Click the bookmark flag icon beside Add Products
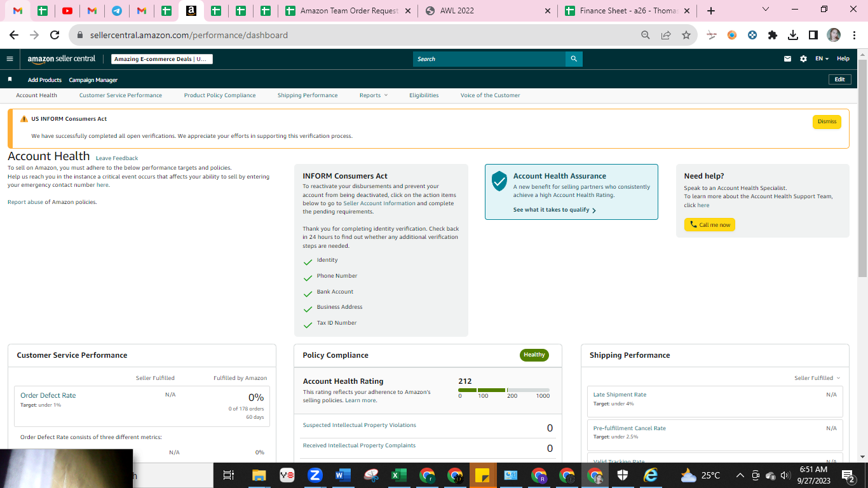 coord(10,79)
